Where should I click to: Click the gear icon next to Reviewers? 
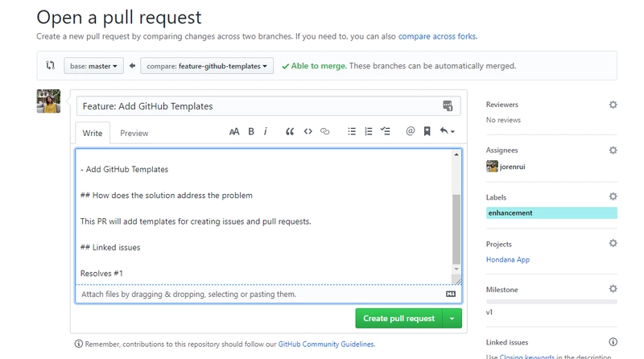[613, 105]
